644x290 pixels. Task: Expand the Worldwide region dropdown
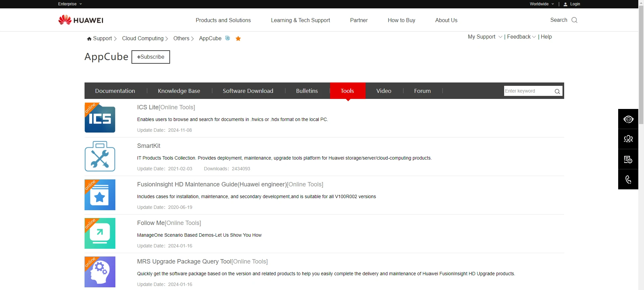542,4
